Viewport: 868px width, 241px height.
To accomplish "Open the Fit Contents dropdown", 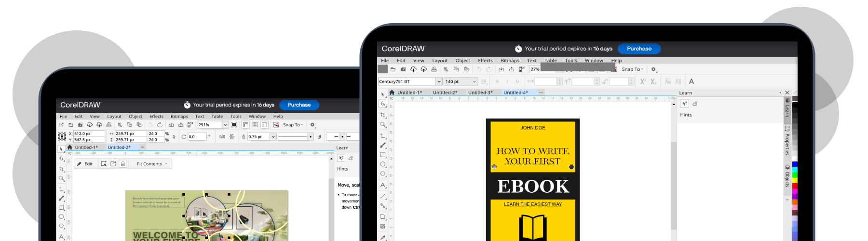I will (166, 164).
